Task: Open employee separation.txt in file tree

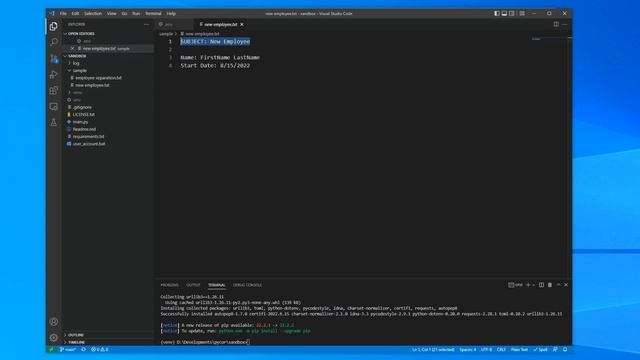Action: (98, 78)
